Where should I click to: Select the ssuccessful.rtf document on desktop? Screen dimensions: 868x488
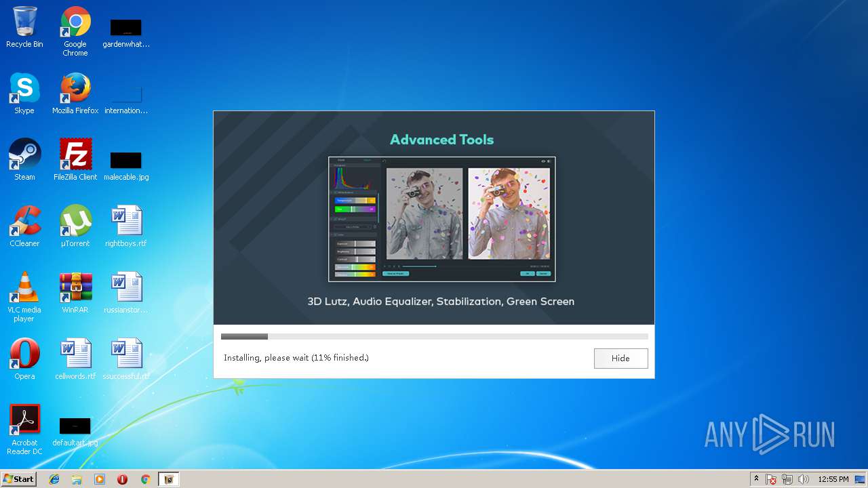point(126,359)
